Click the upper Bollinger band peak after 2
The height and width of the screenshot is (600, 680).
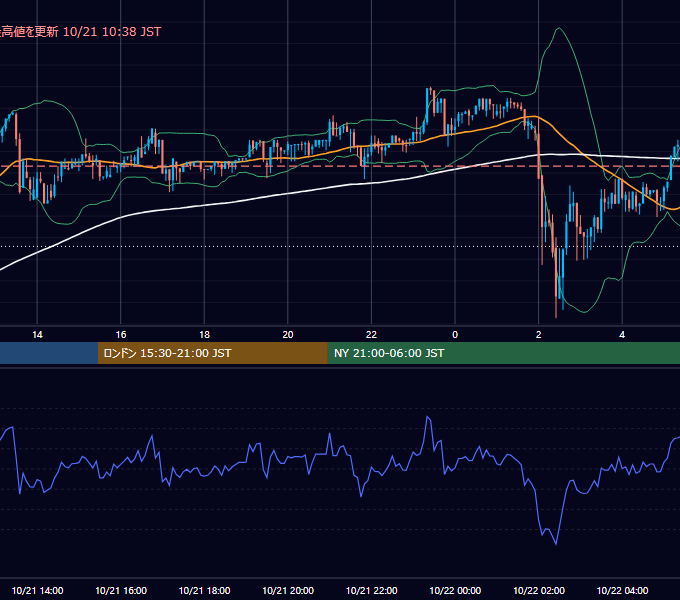[x=559, y=29]
